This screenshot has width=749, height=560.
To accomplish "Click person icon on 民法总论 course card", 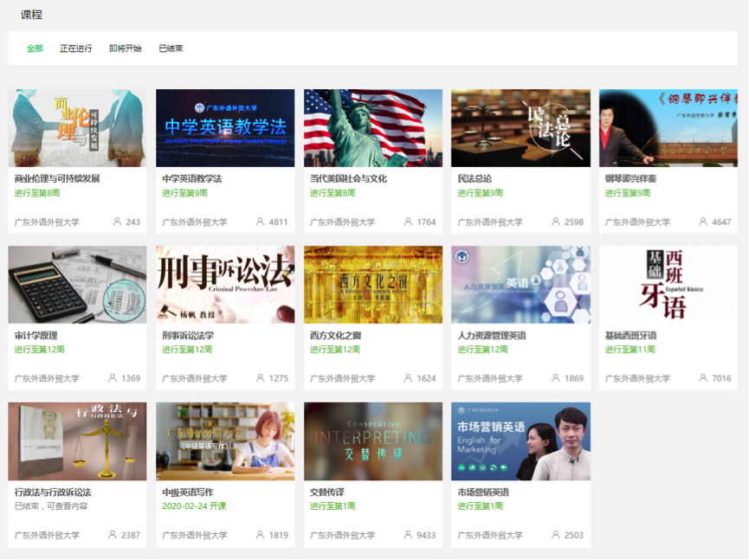I will click(556, 222).
